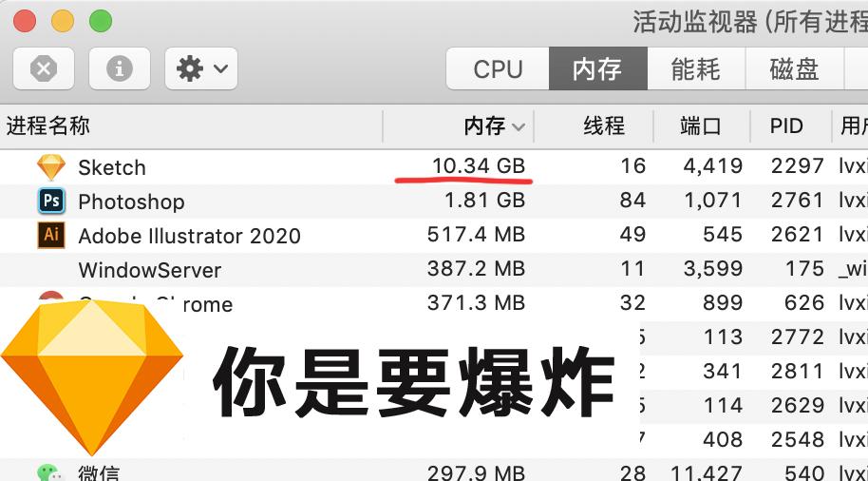Sort by 线程 threads column
Image resolution: width=868 pixels, height=481 pixels.
click(604, 125)
